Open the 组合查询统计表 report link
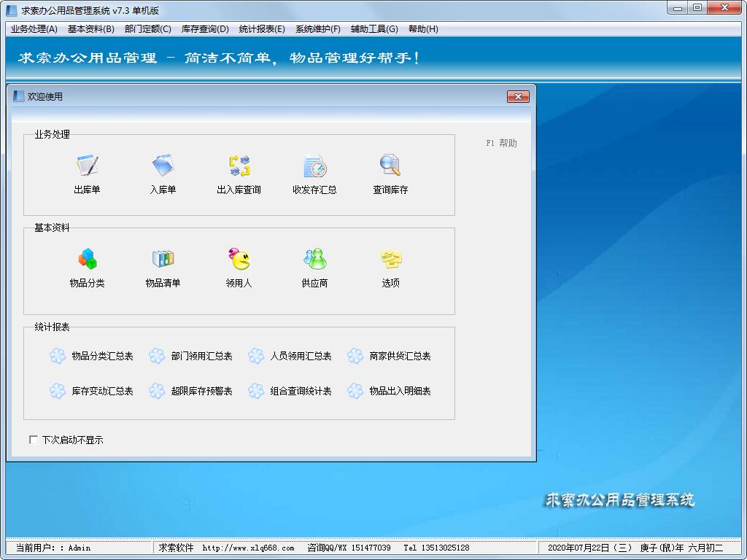This screenshot has width=747, height=560. 301,391
